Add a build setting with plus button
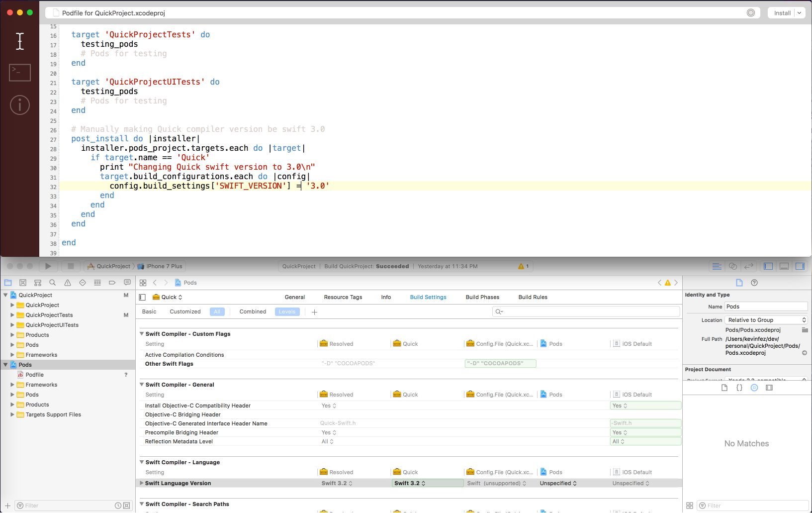The width and height of the screenshot is (812, 513). 314,312
